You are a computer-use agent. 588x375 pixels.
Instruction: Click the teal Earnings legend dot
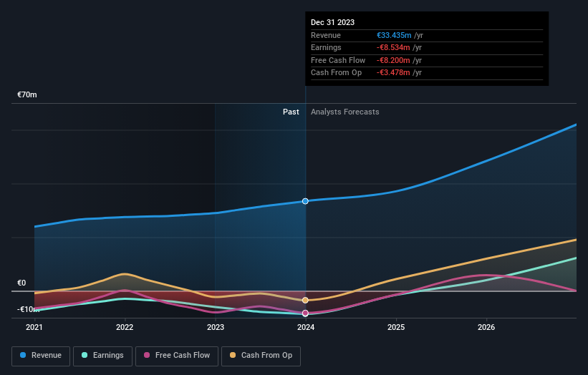85,355
